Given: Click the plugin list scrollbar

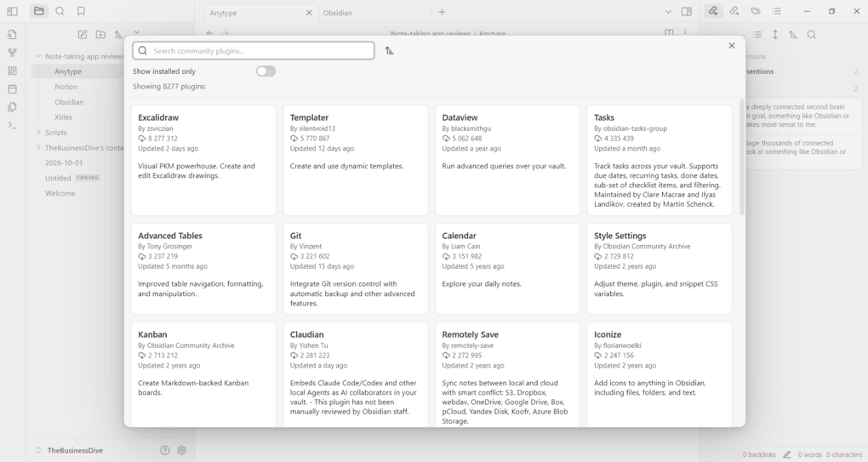Looking at the screenshot, I should (x=742, y=157).
